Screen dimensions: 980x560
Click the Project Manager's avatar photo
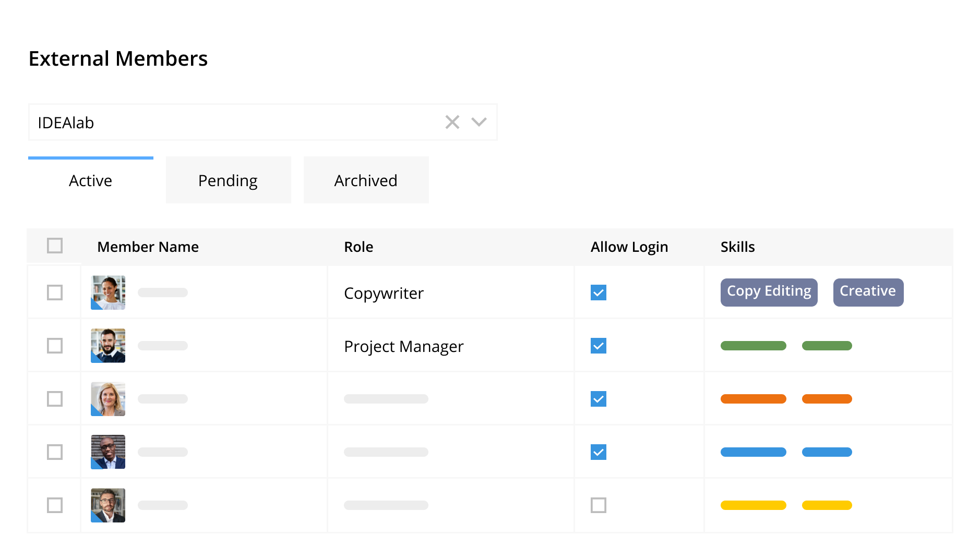[x=107, y=346]
